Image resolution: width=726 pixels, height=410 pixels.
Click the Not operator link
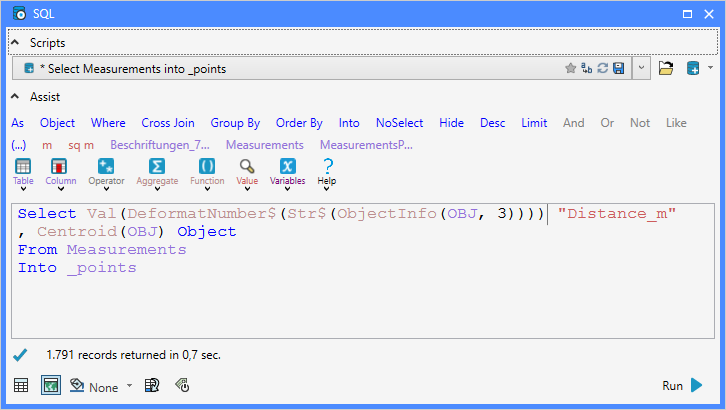tap(640, 123)
